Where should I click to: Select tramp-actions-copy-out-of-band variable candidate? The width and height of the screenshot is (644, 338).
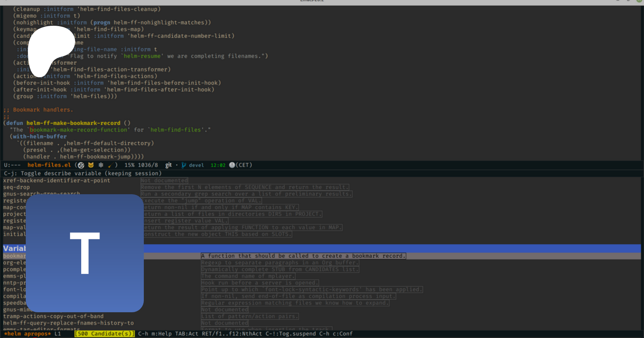[x=53, y=316]
